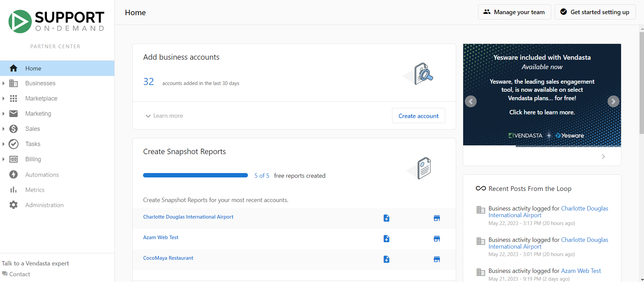Click the Manage your team button
Image resolution: width=644 pixels, height=282 pixels.
coord(514,12)
